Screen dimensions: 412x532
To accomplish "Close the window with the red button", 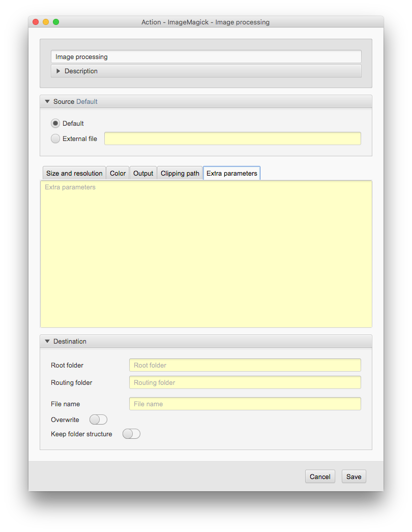I will [x=36, y=22].
